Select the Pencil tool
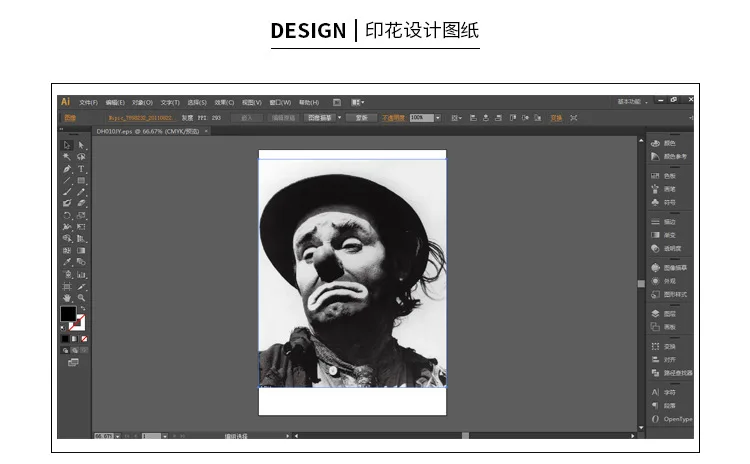The height and width of the screenshot is (464, 750). [81, 192]
